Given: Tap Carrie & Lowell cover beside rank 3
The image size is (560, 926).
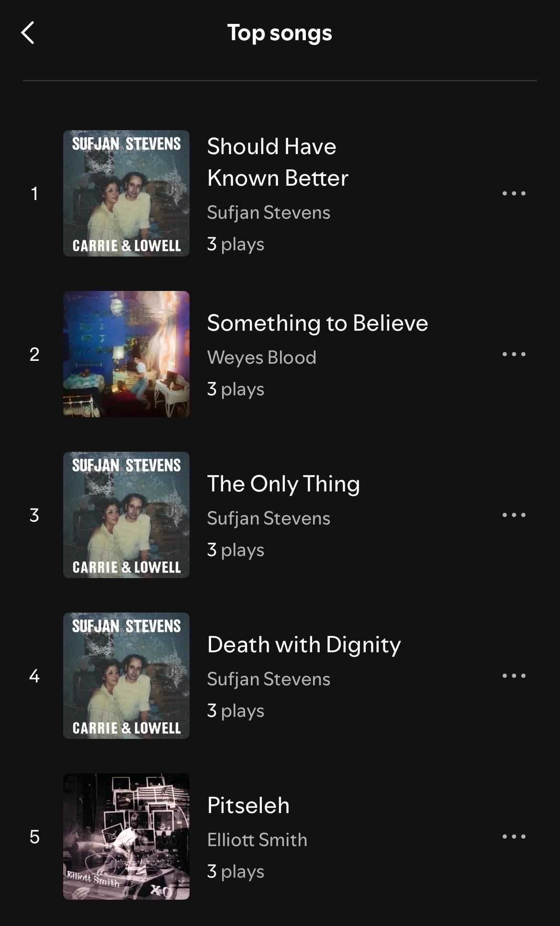Looking at the screenshot, I should click(126, 515).
